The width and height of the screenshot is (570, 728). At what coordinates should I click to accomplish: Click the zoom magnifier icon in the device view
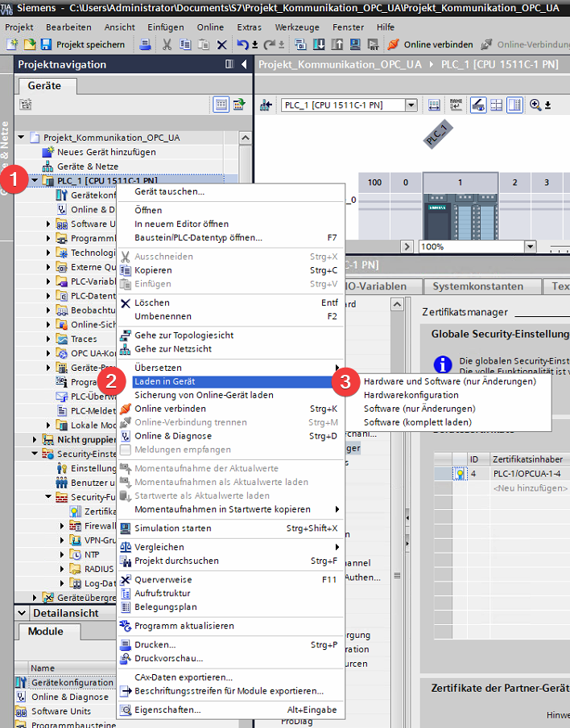535,105
